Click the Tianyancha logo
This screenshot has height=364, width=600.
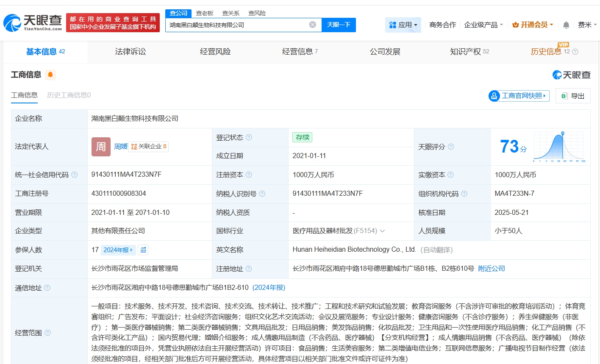[x=33, y=22]
